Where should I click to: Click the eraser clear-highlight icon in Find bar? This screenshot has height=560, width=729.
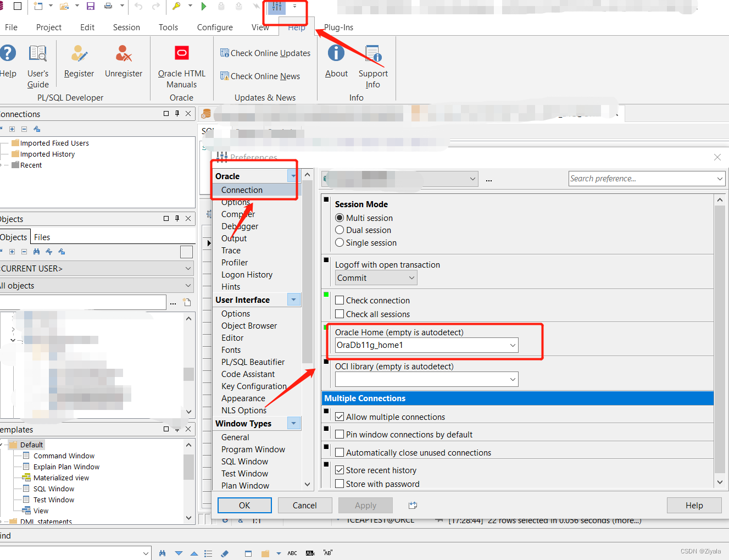click(x=224, y=553)
